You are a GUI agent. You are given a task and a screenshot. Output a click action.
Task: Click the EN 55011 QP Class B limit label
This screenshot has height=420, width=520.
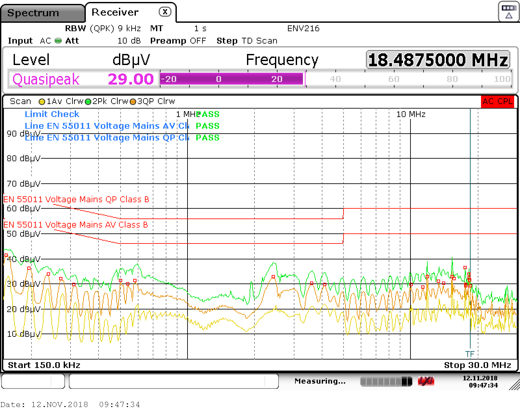click(x=76, y=199)
